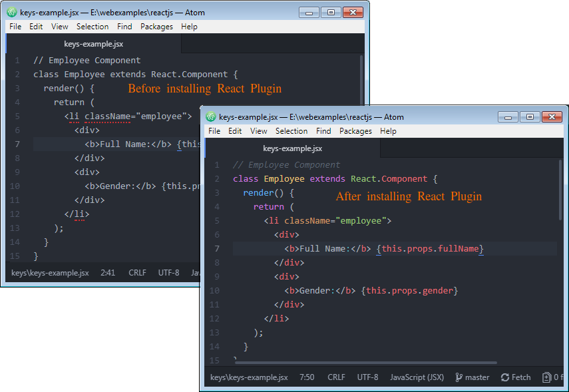Click cursor position 7:50 in front status bar
569x392 pixels.
tap(307, 377)
